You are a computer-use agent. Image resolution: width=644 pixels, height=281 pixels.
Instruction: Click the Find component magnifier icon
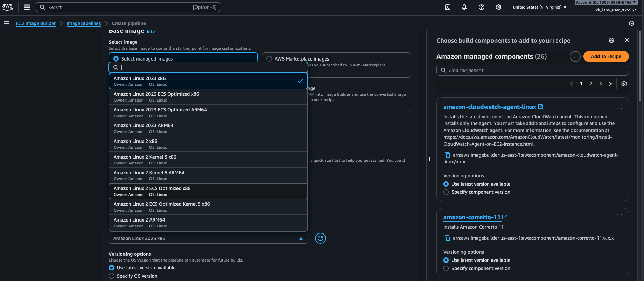(x=443, y=70)
